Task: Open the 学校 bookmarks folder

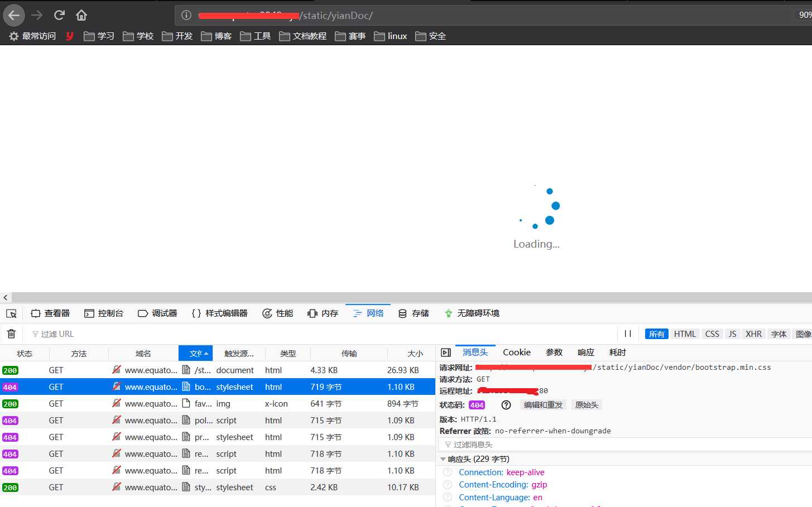Action: pyautogui.click(x=138, y=36)
